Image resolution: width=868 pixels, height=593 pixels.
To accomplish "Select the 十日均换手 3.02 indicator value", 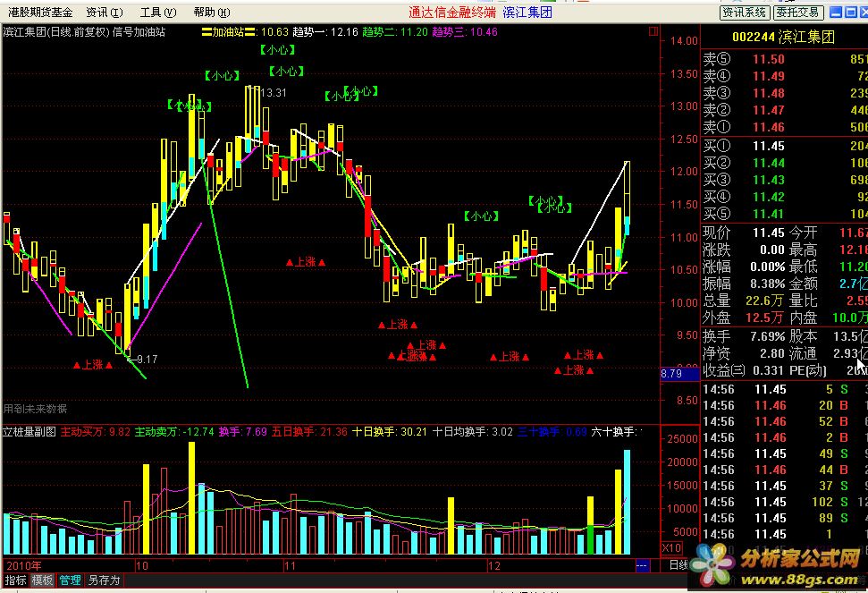I will [472, 432].
